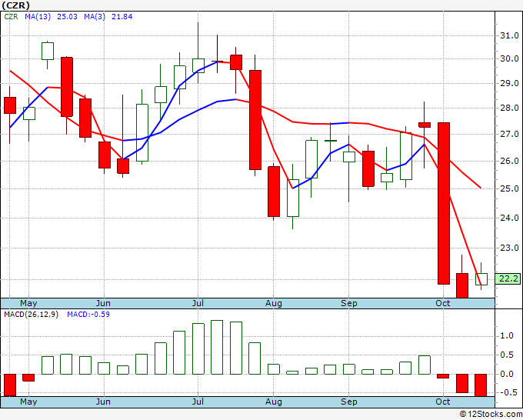Viewport: 523px width, 420px height.
Task: Click the May label on price chart axis
Action: pos(28,303)
